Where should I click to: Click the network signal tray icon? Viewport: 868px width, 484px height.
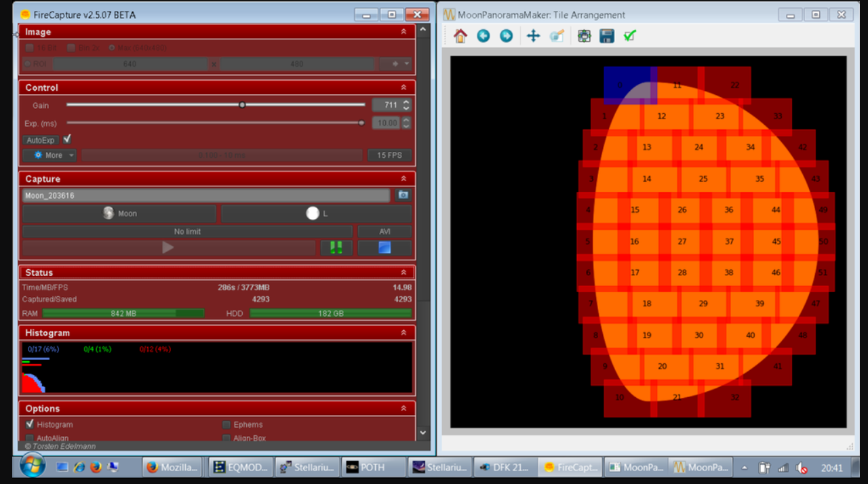tap(783, 468)
